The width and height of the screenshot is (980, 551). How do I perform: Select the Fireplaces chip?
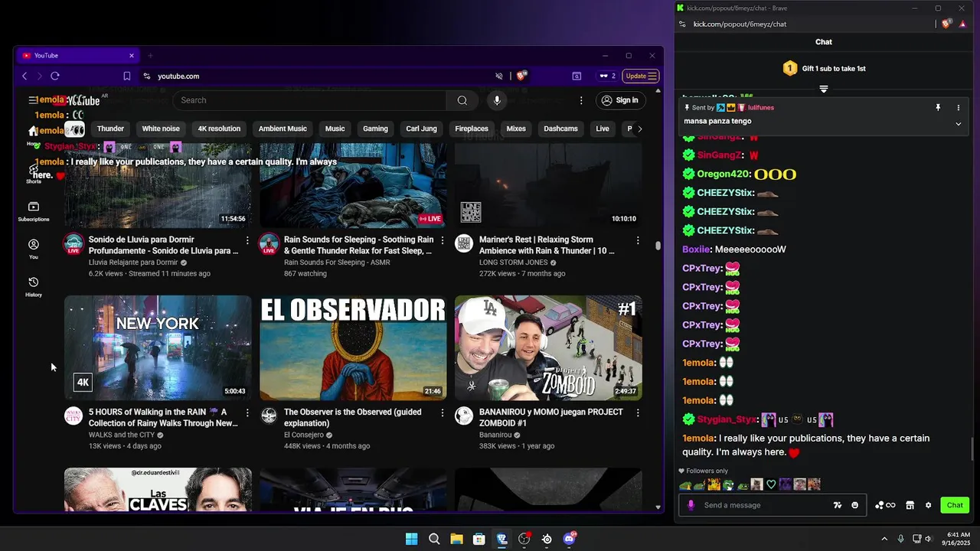[472, 129]
